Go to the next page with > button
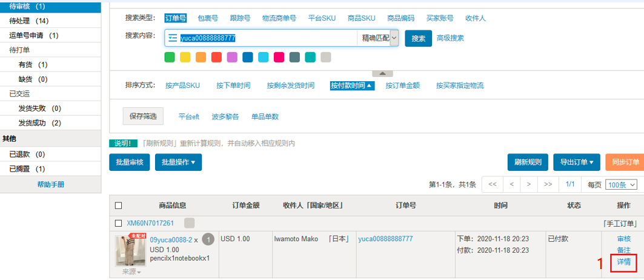Image resolution: width=644 pixels, height=280 pixels. [529, 184]
